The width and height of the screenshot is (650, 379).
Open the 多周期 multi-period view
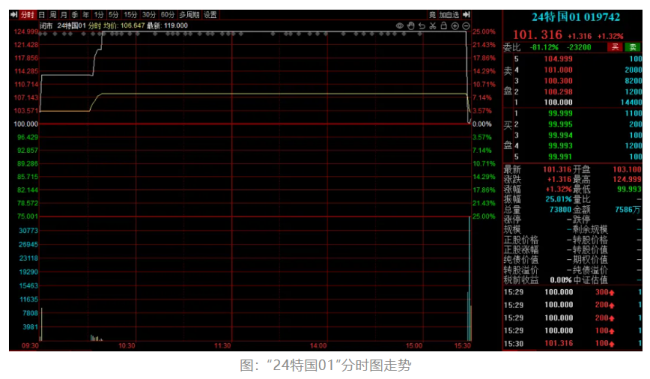tap(189, 15)
